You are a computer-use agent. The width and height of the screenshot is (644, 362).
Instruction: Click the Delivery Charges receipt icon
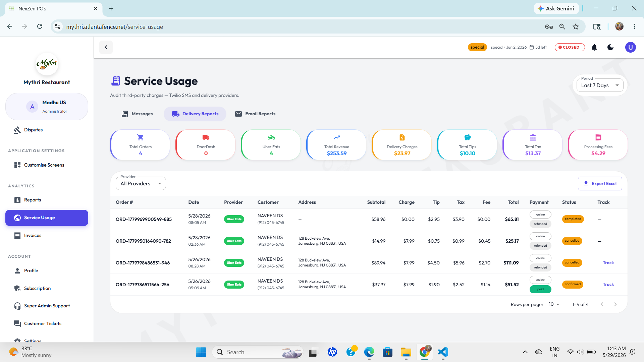point(402,137)
